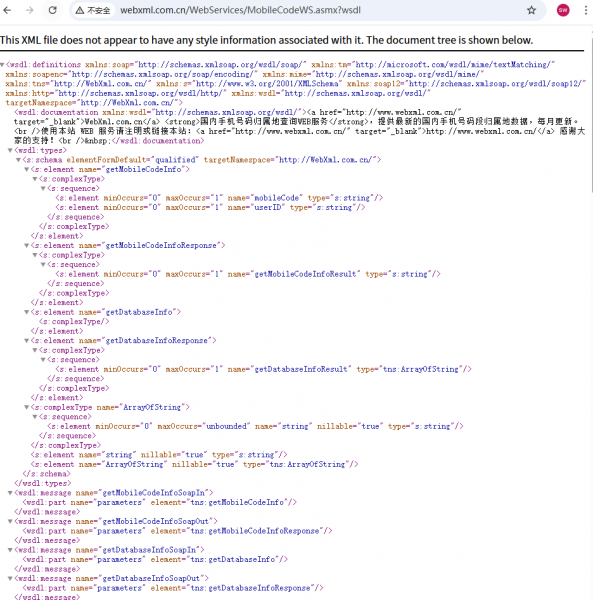This screenshot has height=600, width=593.
Task: Collapse the getDatabaseInfoResponse element node
Action: (x=27, y=341)
